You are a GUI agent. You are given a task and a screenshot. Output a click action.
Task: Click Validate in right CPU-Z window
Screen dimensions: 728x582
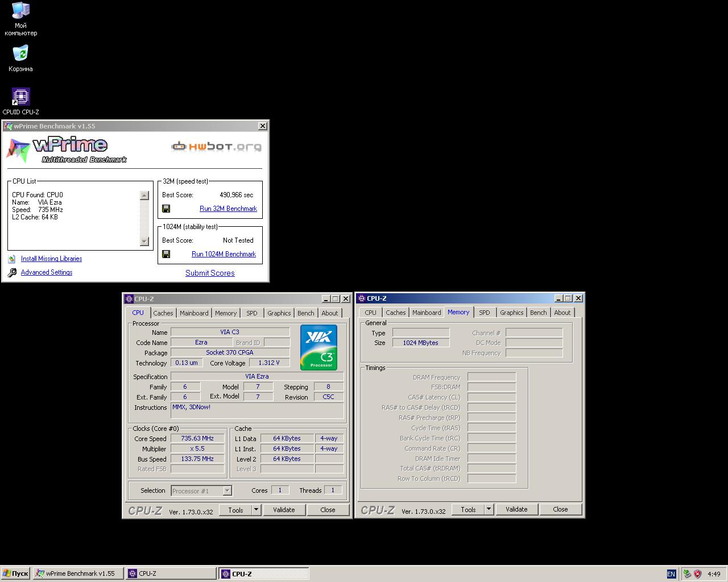(x=516, y=509)
